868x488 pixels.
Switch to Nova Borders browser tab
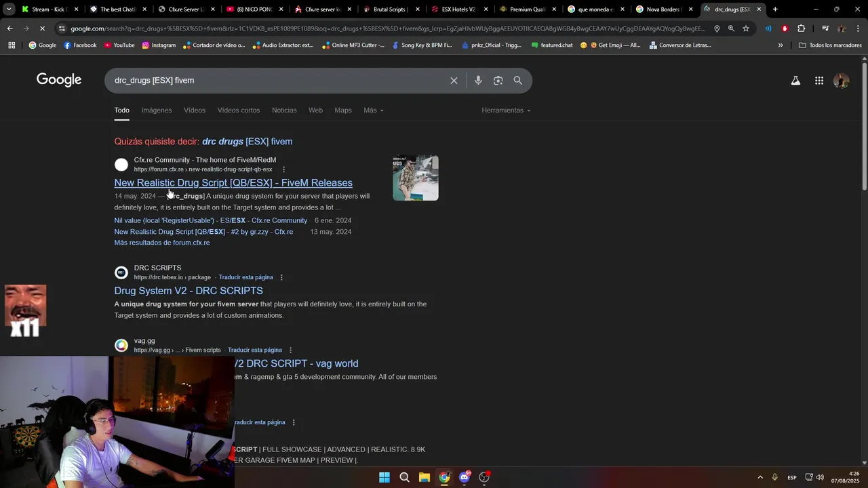pos(663,9)
